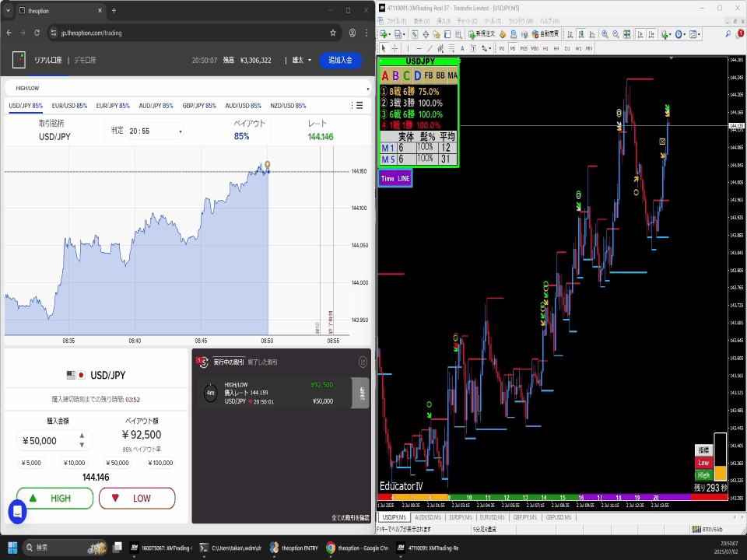
Task: Switch chart to candlestick style
Action: [x=581, y=34]
